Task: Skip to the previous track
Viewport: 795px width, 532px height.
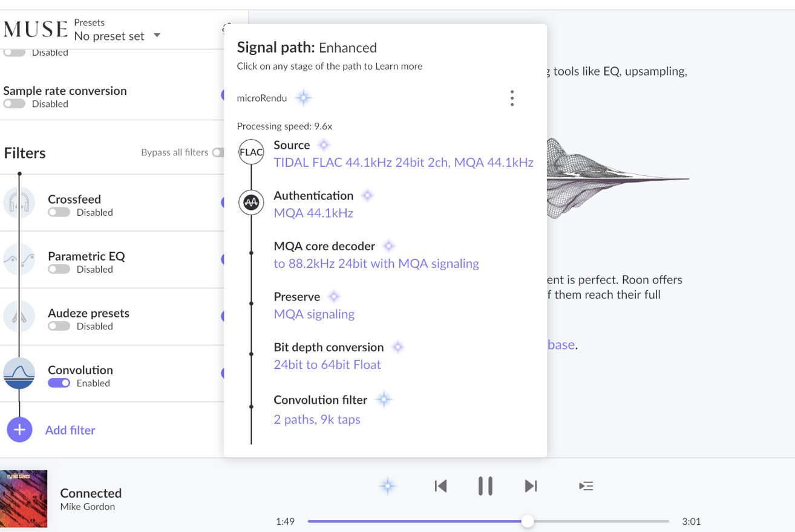Action: (440, 486)
